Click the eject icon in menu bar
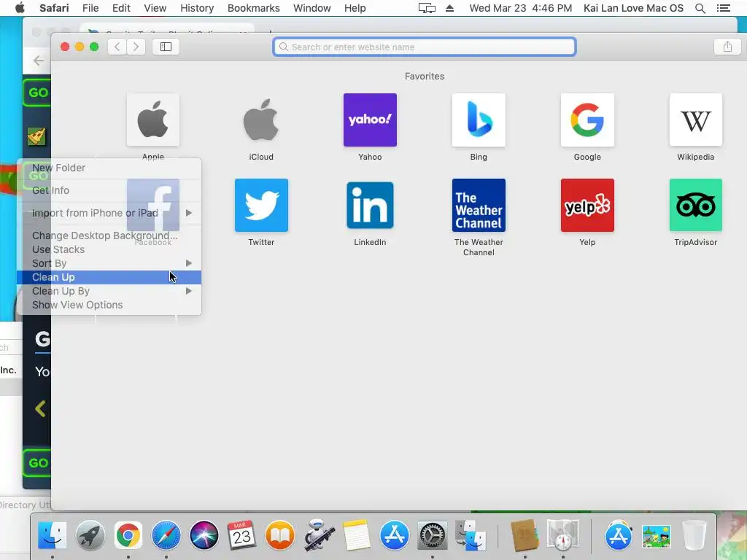The image size is (747, 560). (x=449, y=8)
